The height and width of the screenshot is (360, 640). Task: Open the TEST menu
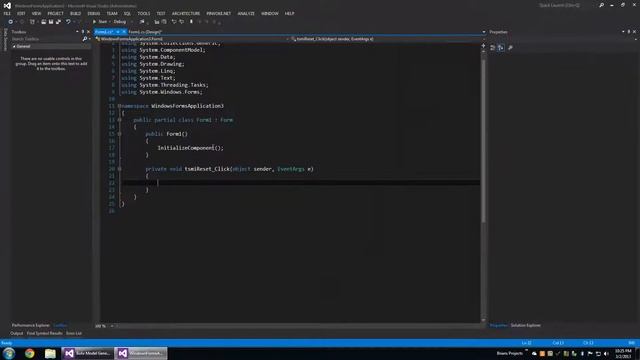[x=161, y=13]
